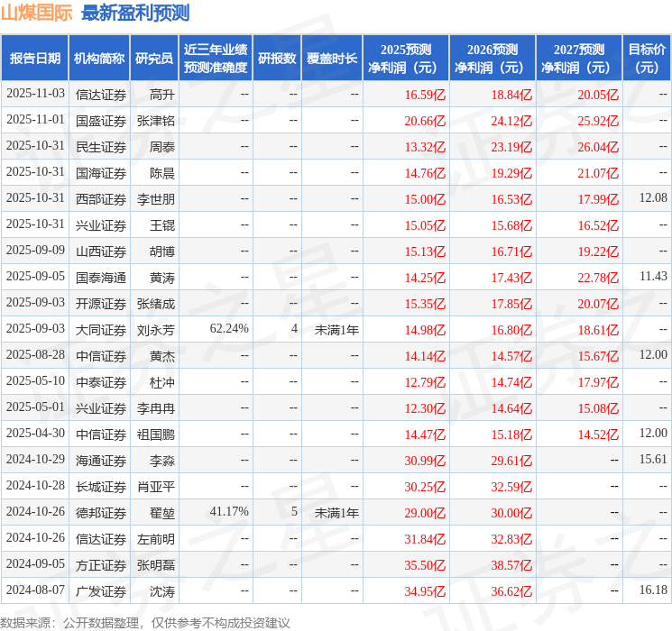Click the 2026预测净利润 column header
672x631 pixels.
point(492,59)
